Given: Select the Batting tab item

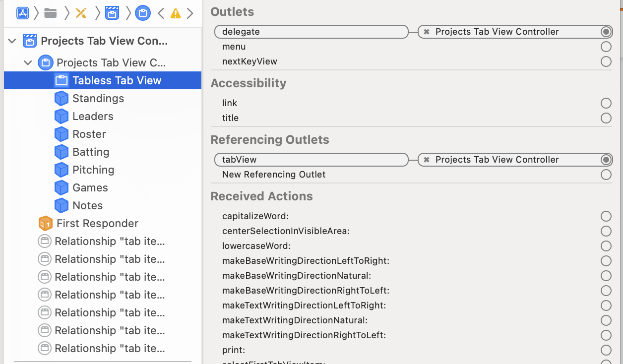Looking at the screenshot, I should pyautogui.click(x=103, y=152).
